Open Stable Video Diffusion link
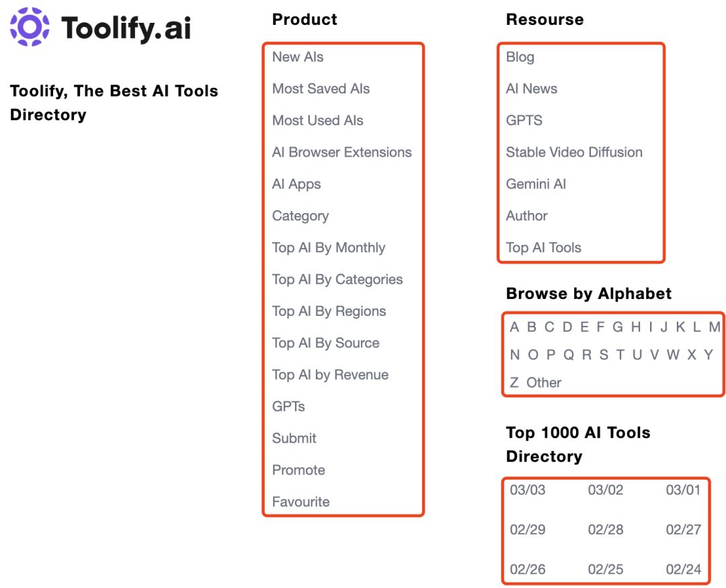This screenshot has width=726, height=588. pos(574,153)
